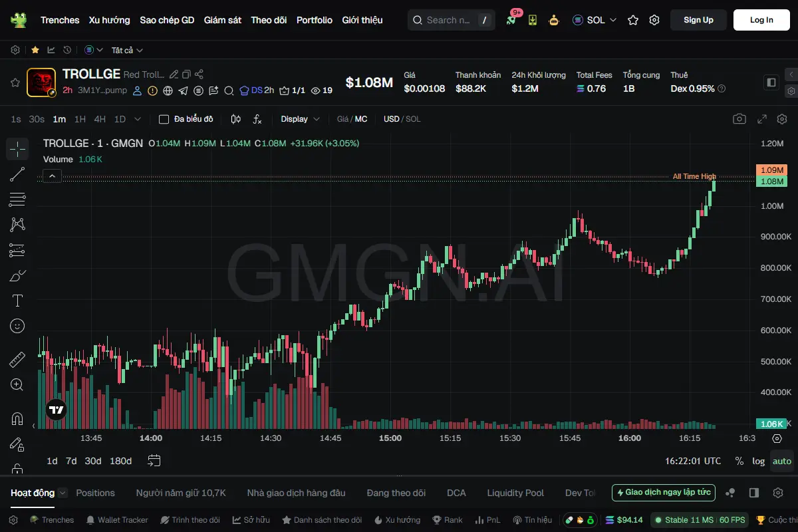Click Giao dịch ngay lập tức button
Viewport: 798px width, 532px height.
pos(664,493)
